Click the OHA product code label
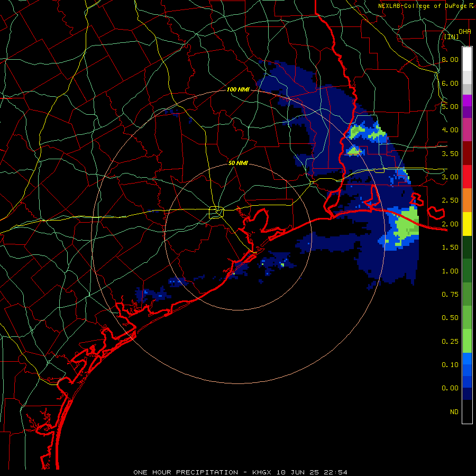This screenshot has width=476, height=476. 465,31
